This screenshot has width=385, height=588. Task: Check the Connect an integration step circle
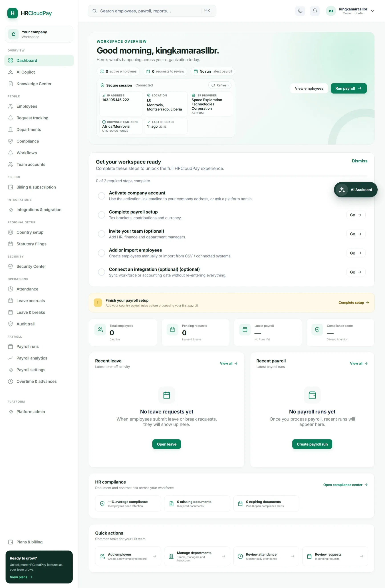101,272
